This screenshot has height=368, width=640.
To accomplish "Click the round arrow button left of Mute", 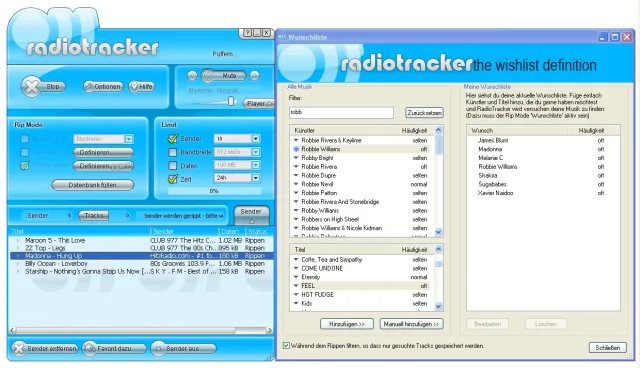I will coord(192,76).
